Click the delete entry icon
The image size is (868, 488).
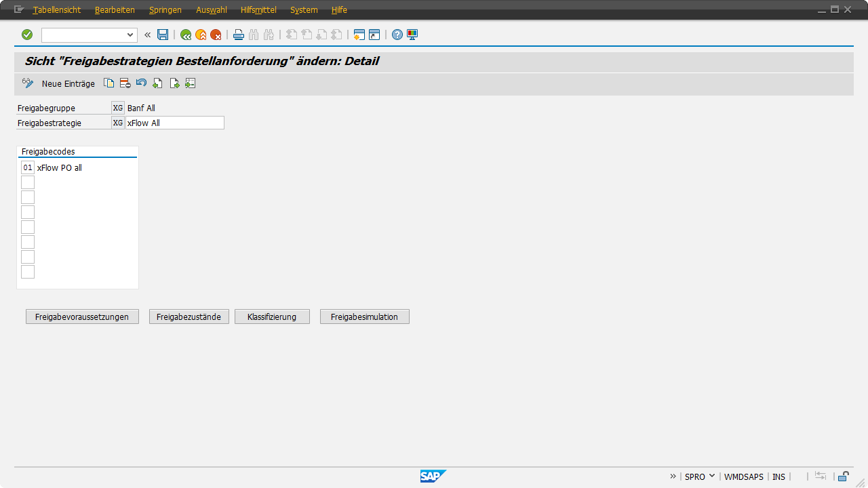(125, 83)
